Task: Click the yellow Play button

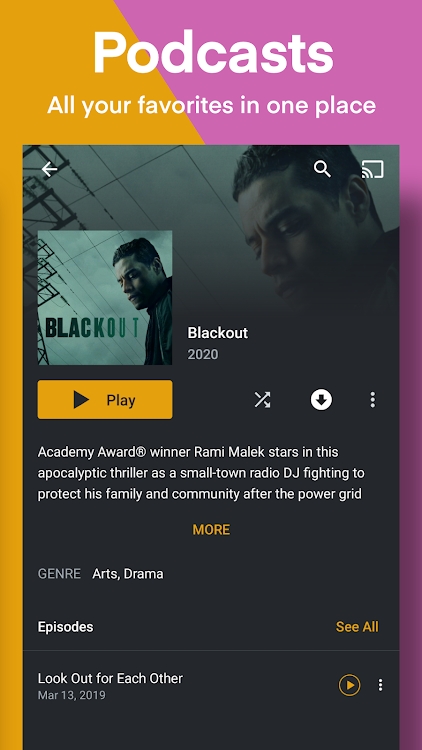Action: coord(105,399)
